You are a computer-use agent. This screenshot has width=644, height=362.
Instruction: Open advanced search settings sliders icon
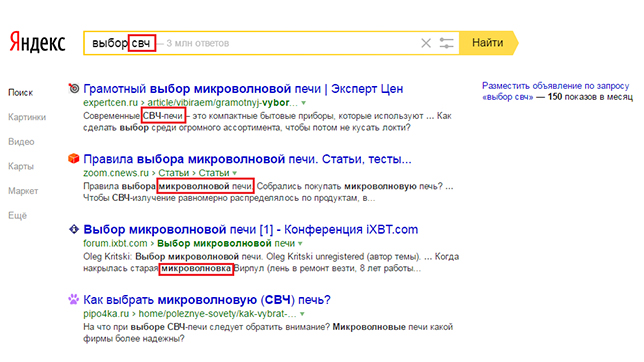446,43
